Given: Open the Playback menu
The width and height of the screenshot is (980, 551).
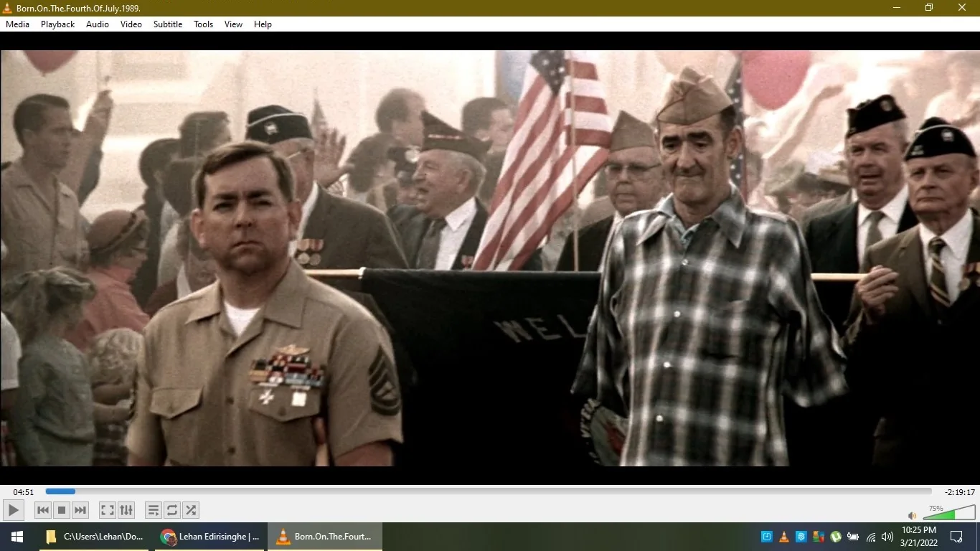Looking at the screenshot, I should tap(57, 24).
